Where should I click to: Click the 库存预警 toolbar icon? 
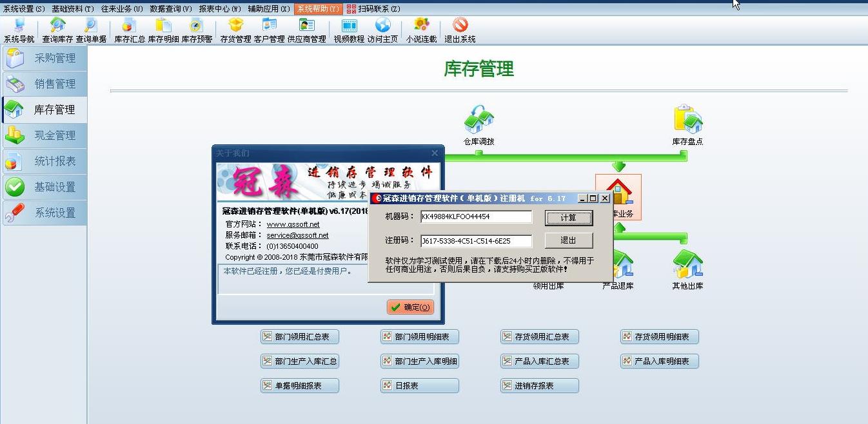coord(197,30)
